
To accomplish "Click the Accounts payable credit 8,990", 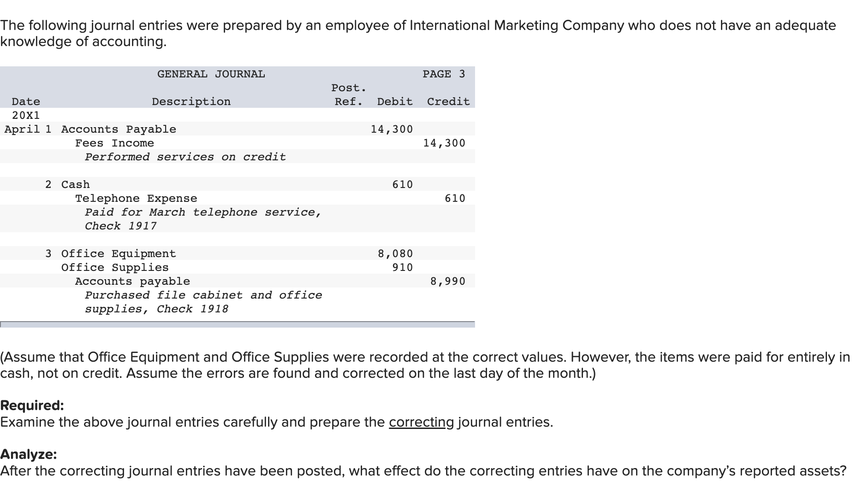I will coord(448,281).
